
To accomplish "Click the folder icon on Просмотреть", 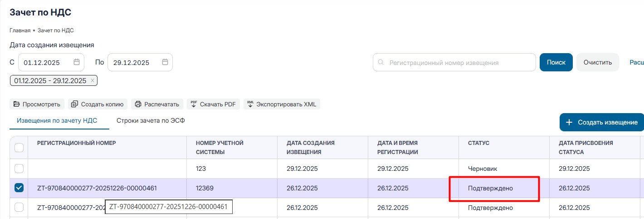I will click(x=16, y=105).
